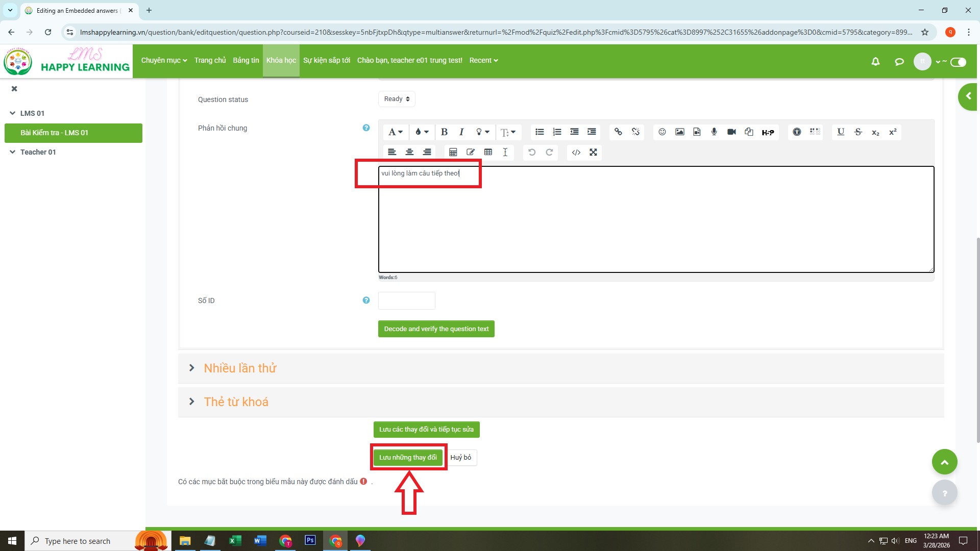Click the record audio microphone icon
The height and width of the screenshot is (551, 980).
tap(714, 132)
